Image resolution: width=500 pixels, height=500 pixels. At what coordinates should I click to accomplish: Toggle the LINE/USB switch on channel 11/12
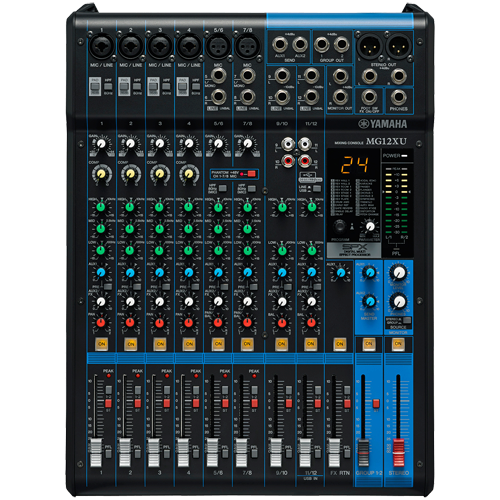point(317,188)
